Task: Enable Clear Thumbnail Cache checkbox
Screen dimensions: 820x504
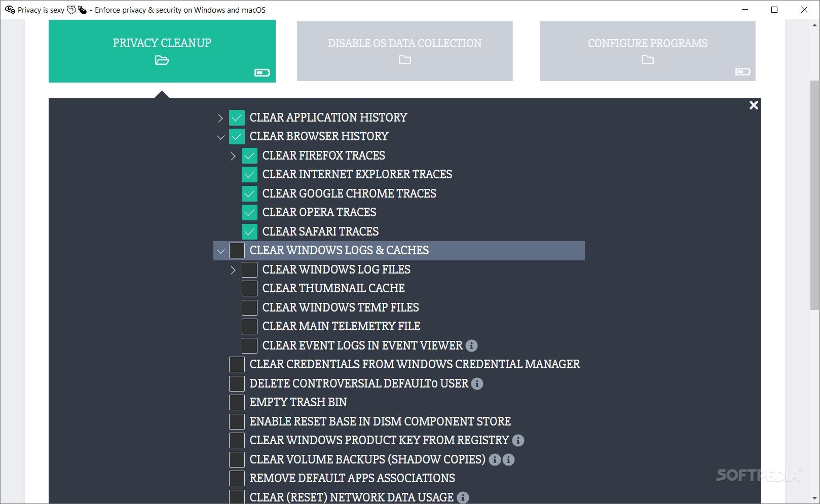Action: pos(249,288)
